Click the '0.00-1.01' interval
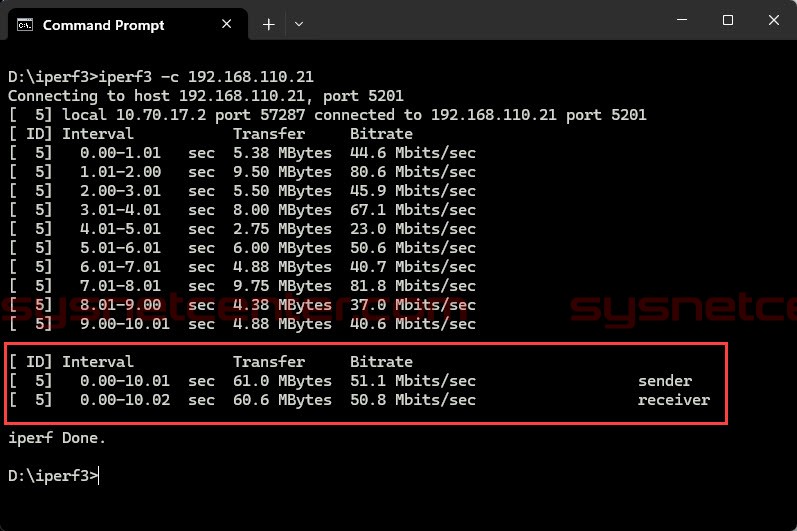Screen dimensions: 797x531 120,153
